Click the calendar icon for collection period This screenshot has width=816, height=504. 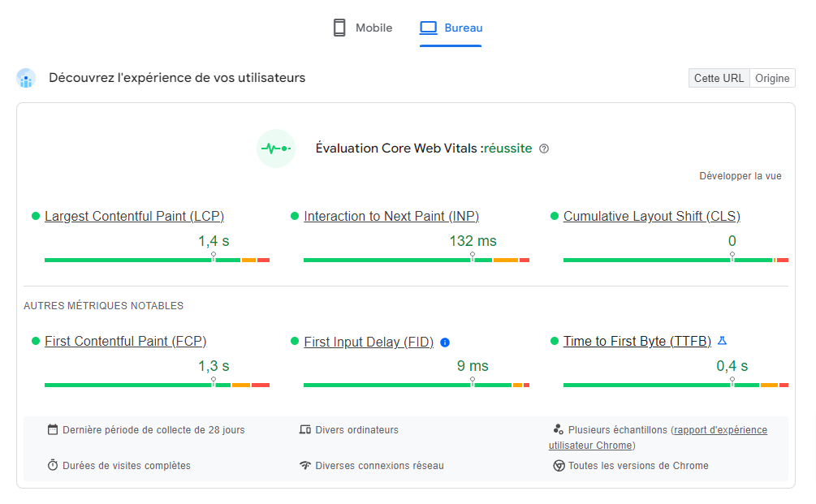tap(53, 430)
